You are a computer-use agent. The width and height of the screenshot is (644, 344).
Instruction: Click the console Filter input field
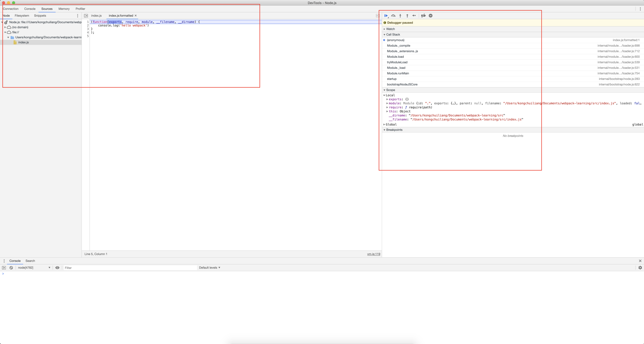pos(130,268)
